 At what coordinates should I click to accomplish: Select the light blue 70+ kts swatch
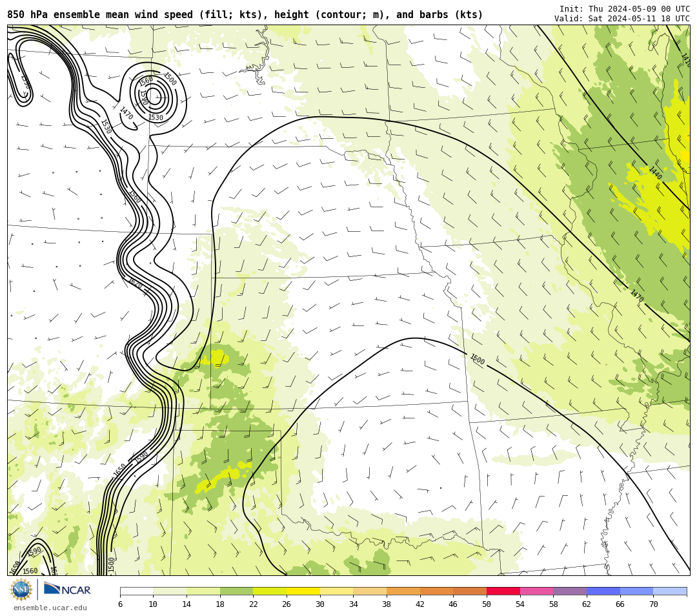[x=670, y=591]
